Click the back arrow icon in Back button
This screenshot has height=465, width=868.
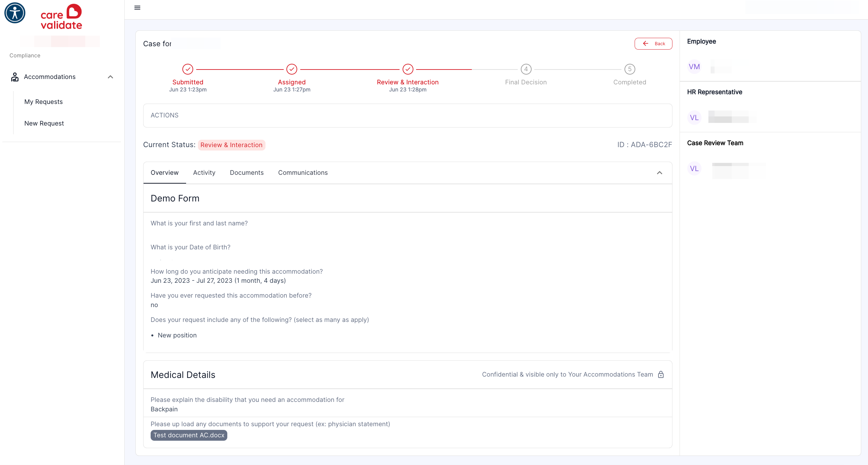click(645, 44)
